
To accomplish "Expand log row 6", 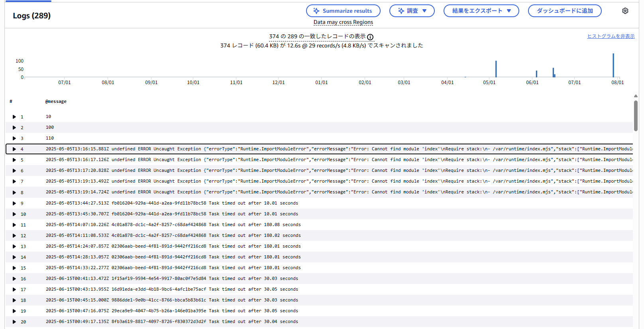I will (14, 171).
